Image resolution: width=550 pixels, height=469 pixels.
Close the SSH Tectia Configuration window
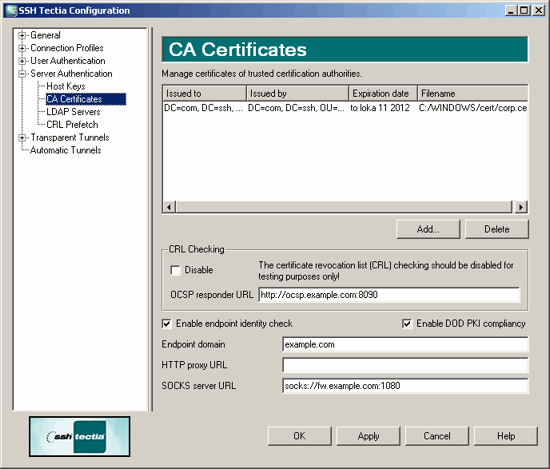[x=539, y=11]
